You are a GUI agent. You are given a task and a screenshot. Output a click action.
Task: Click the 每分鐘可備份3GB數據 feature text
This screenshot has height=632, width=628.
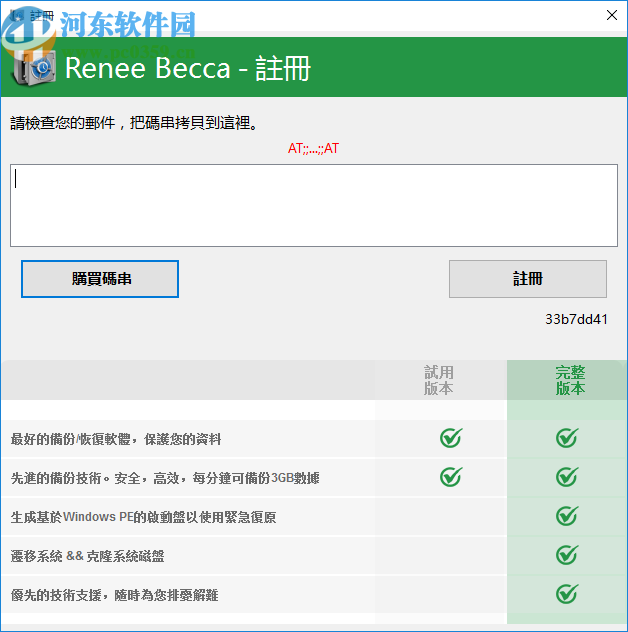point(256,478)
